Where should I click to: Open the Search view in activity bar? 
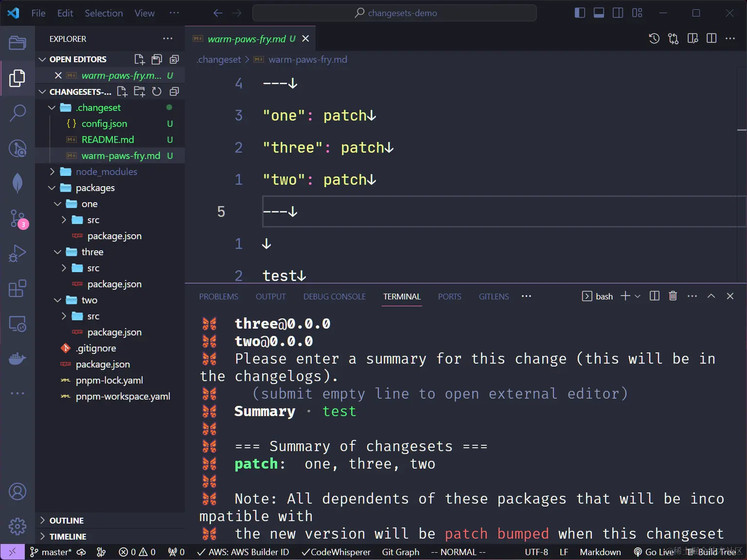coord(18,113)
